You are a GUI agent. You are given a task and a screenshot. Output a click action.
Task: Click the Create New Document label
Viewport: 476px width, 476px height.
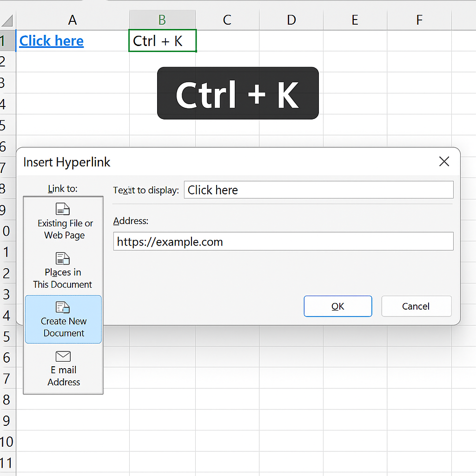(64, 327)
